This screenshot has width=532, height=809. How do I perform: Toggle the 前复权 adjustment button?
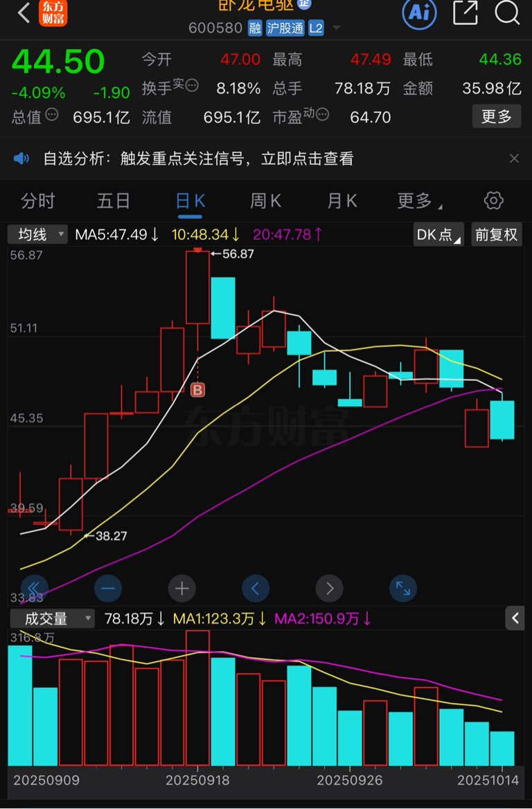(x=497, y=235)
